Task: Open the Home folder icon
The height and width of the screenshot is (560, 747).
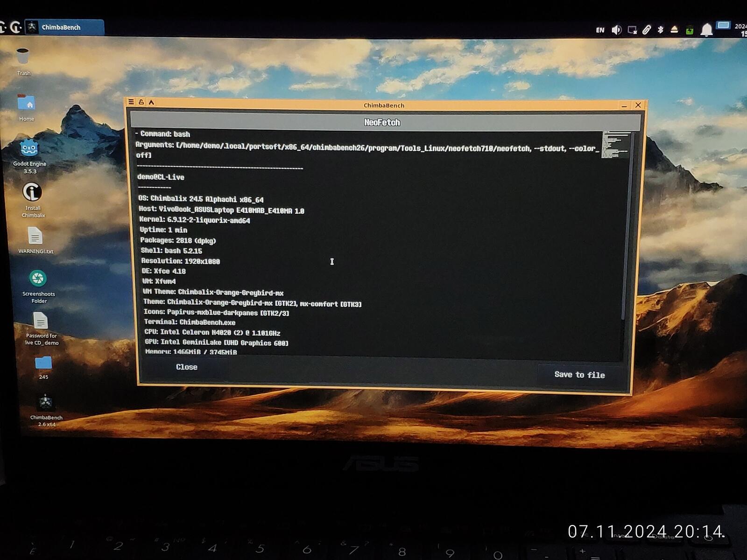Action: pos(27,107)
